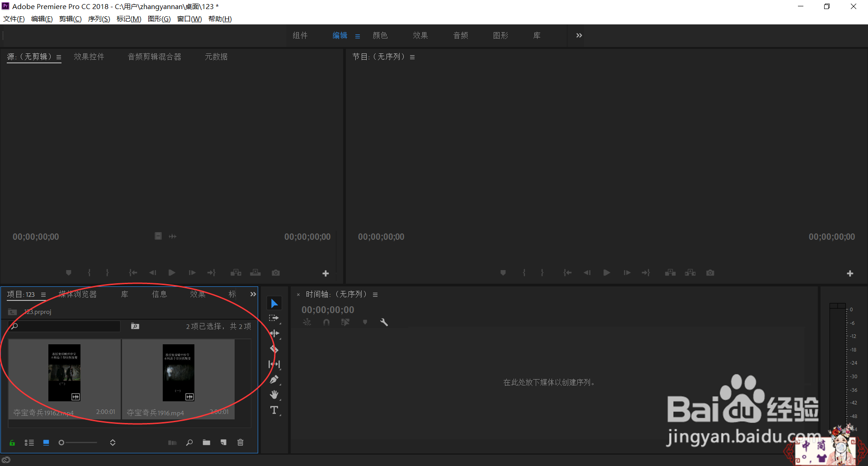This screenshot has width=868, height=466.
Task: Click the search-bin folder icon beside the search field
Action: tap(135, 326)
